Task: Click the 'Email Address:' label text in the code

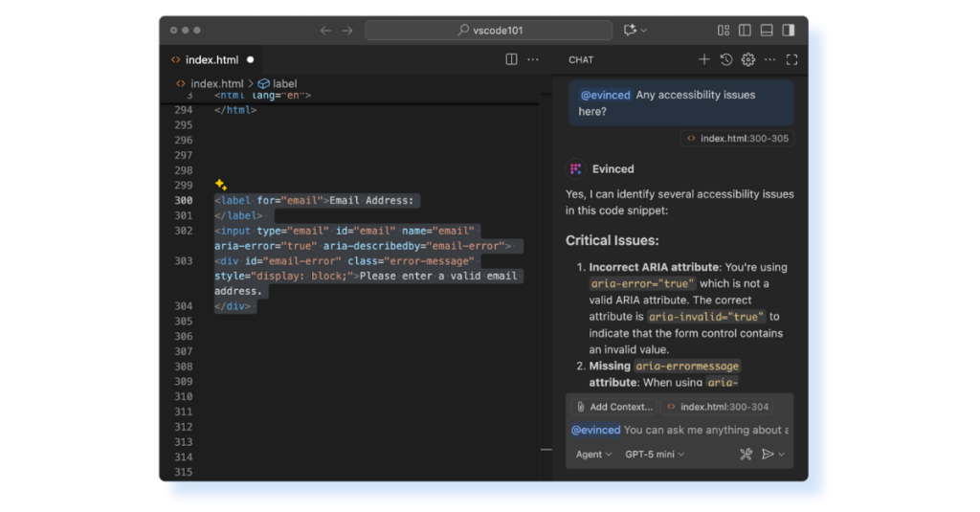Action: pyautogui.click(x=371, y=201)
